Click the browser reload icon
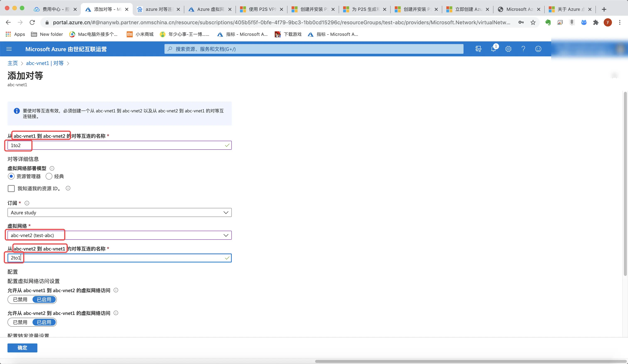The width and height of the screenshot is (628, 364). click(x=32, y=23)
